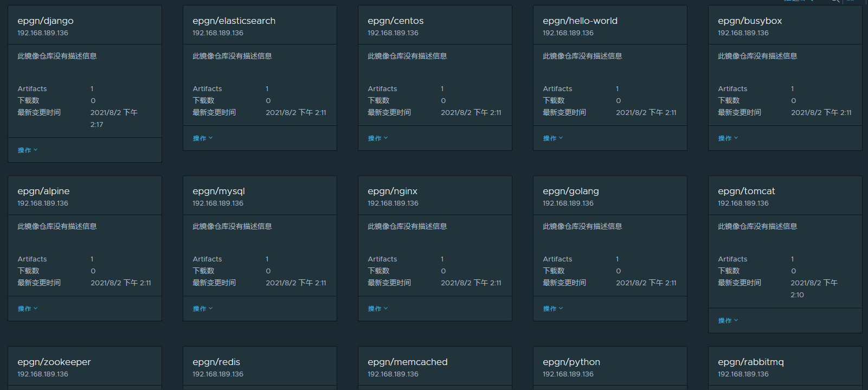Open 操作 actions for epgn/centos
The image size is (868, 390).
[x=377, y=138]
